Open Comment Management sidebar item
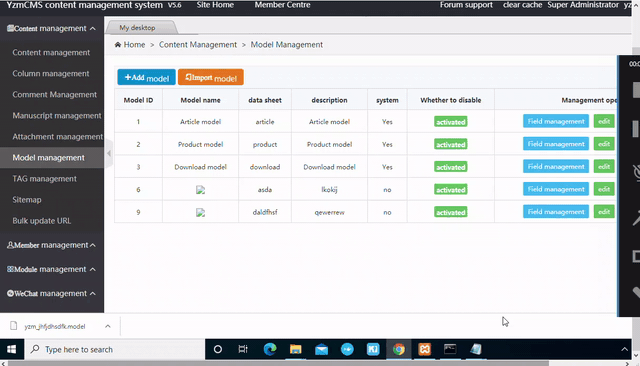This screenshot has width=640, height=366. click(54, 95)
